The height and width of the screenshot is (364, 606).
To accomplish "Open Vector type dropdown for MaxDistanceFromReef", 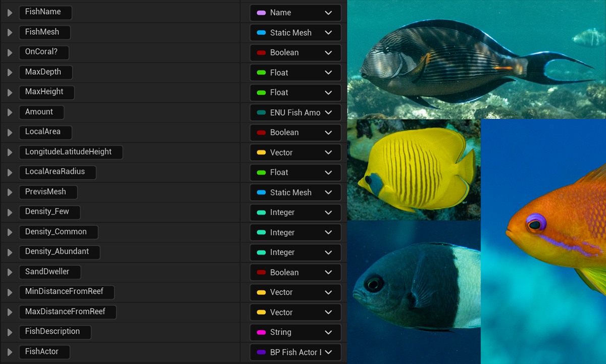I will pyautogui.click(x=295, y=312).
